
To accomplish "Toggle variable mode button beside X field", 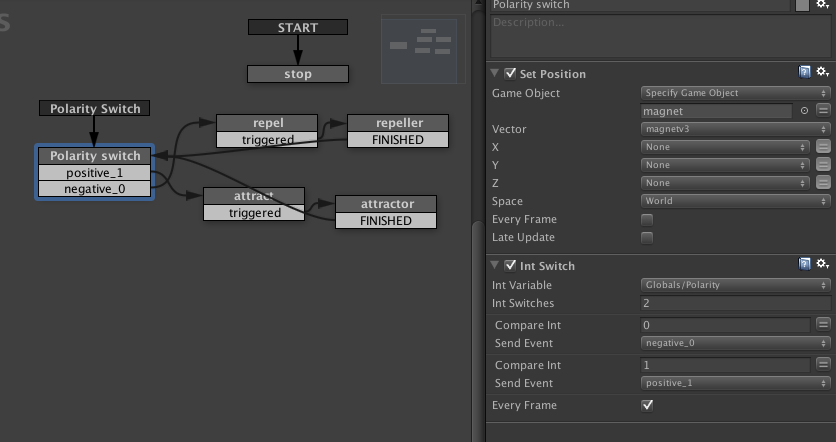I will tap(823, 147).
